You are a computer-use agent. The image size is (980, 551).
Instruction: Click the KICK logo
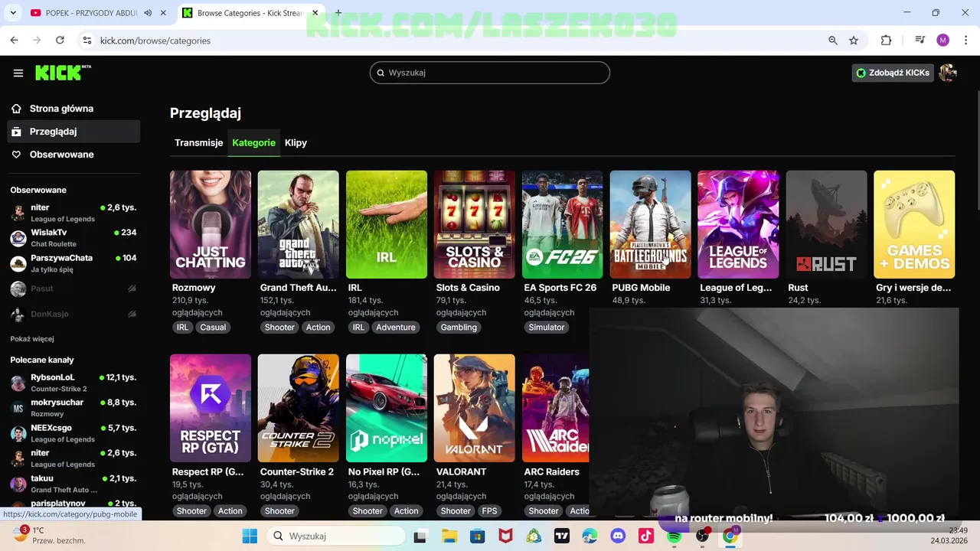[63, 73]
